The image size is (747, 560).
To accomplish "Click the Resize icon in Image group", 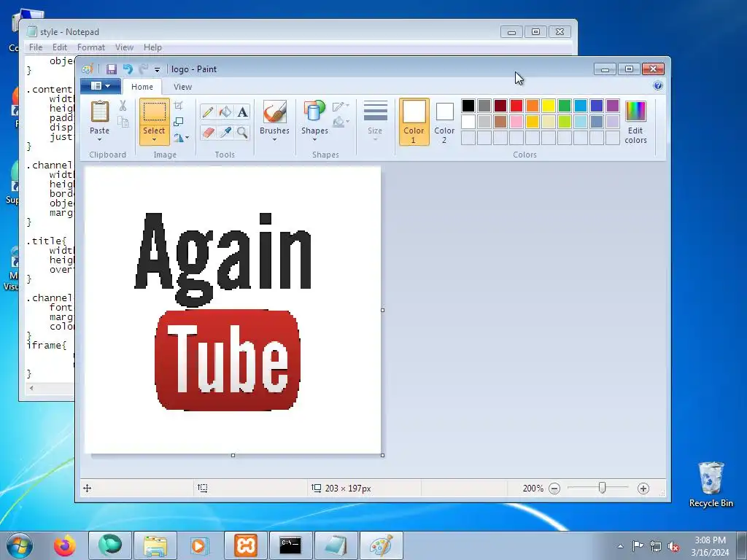I will 178,122.
